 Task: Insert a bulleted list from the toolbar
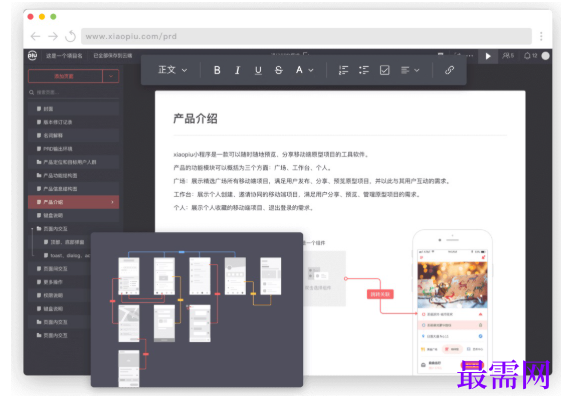pos(364,70)
